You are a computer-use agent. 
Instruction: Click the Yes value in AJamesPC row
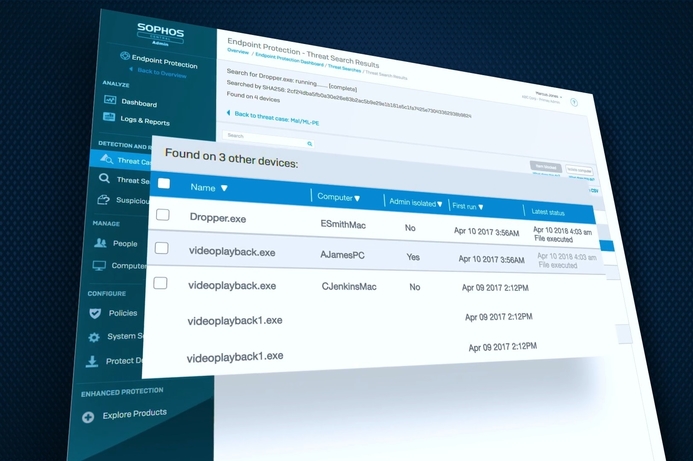point(413,257)
